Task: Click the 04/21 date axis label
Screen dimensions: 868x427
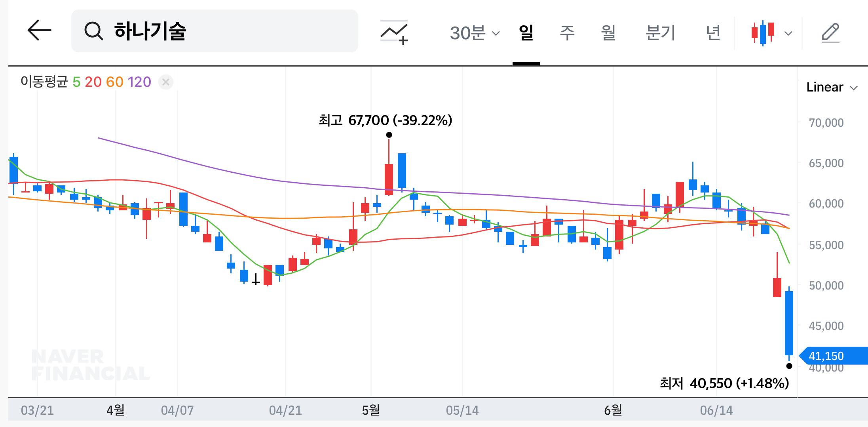Action: [x=285, y=410]
